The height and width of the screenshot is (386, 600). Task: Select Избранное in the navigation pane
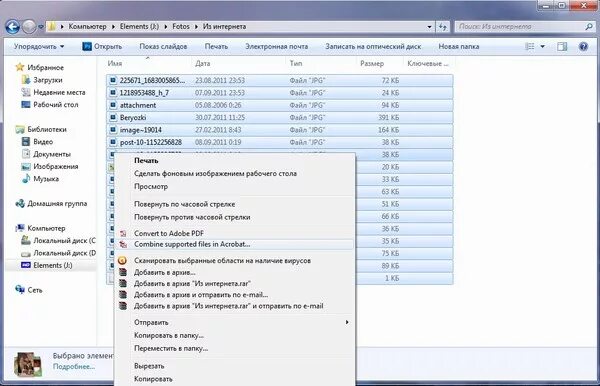click(45, 67)
